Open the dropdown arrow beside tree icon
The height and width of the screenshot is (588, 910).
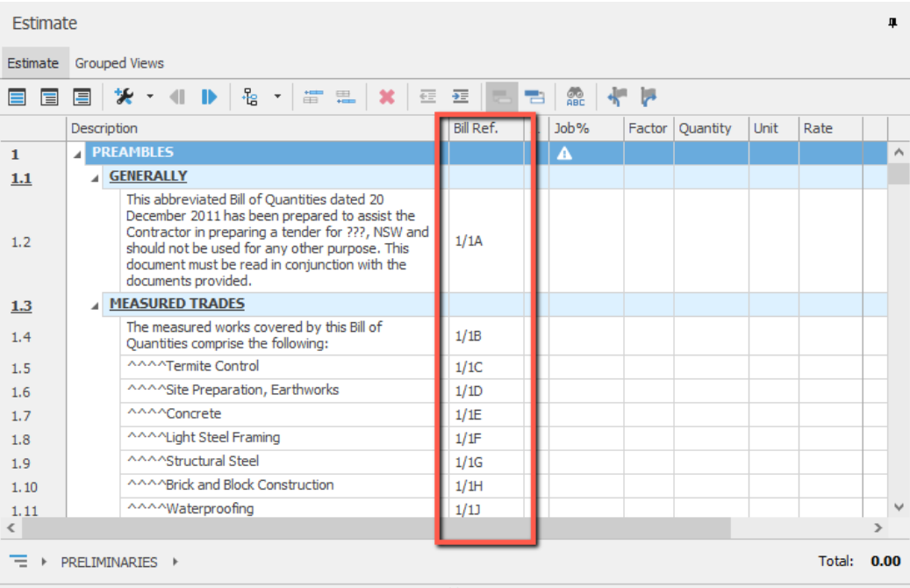click(277, 97)
